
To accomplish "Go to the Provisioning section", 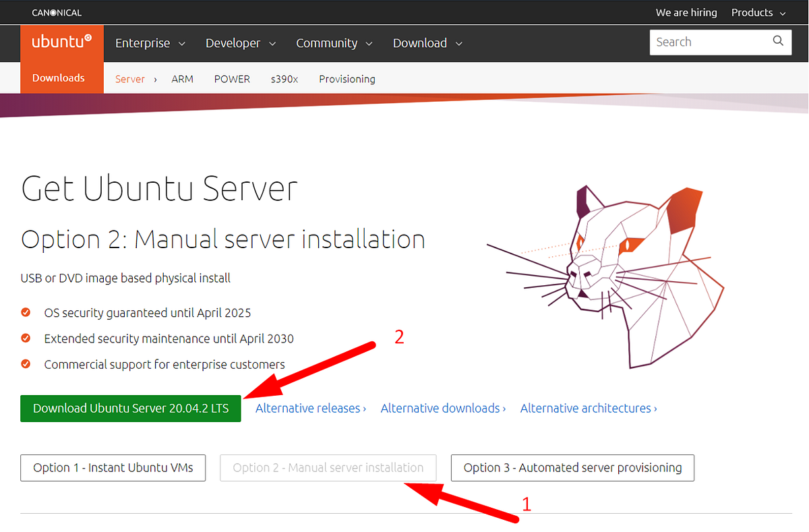I will tap(347, 79).
